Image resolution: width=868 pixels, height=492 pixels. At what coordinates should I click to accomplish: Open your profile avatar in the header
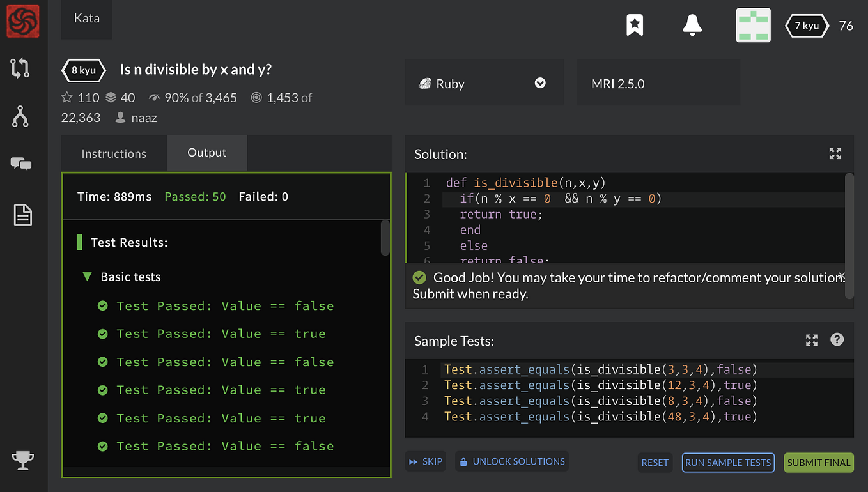click(754, 26)
